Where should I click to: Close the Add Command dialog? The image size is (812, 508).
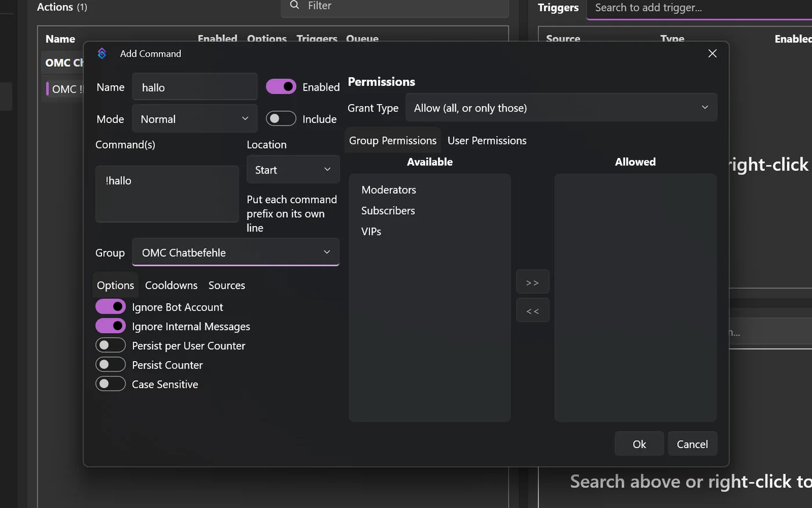coord(712,53)
